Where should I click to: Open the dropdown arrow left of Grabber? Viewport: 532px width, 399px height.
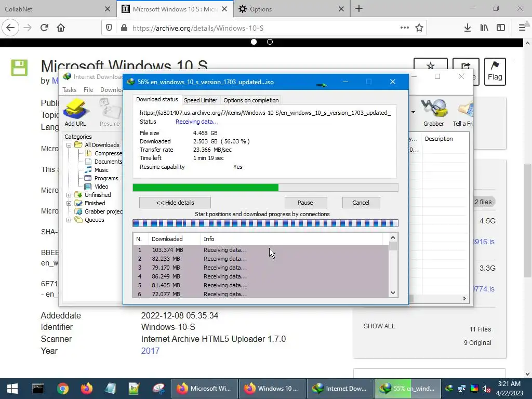click(413, 112)
